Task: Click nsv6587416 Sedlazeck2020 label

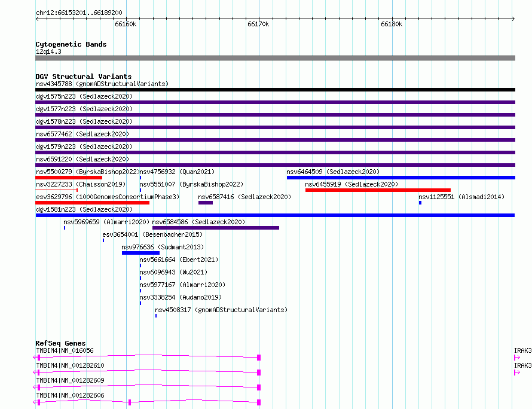Action: pos(244,197)
